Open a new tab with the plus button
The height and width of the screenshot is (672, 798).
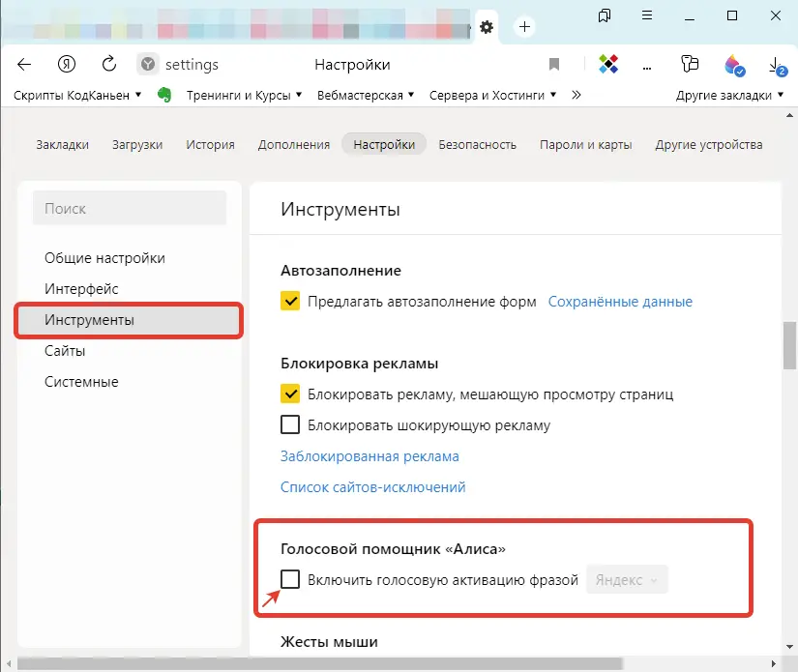click(524, 26)
